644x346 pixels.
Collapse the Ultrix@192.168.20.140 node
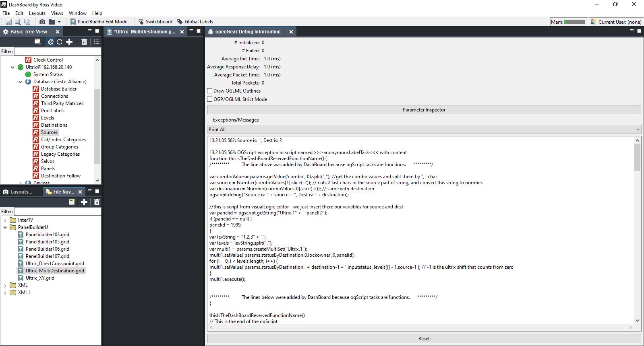[x=13, y=67]
